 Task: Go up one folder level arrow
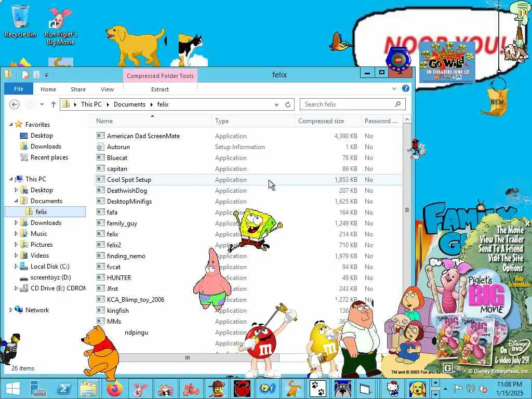point(54,104)
